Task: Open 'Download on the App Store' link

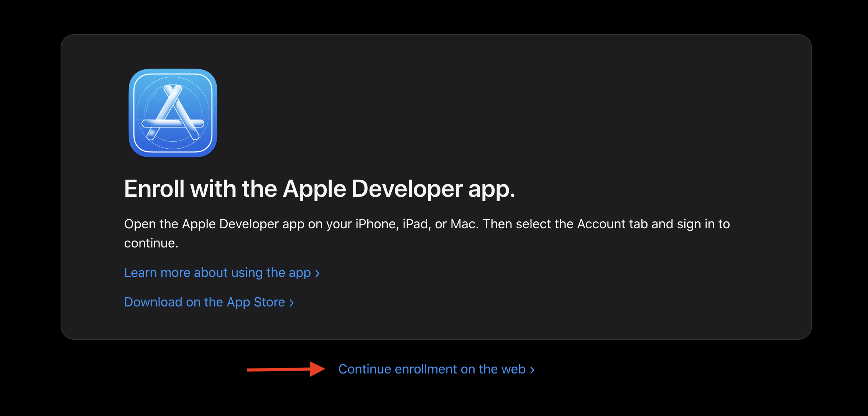Action: 209,302
